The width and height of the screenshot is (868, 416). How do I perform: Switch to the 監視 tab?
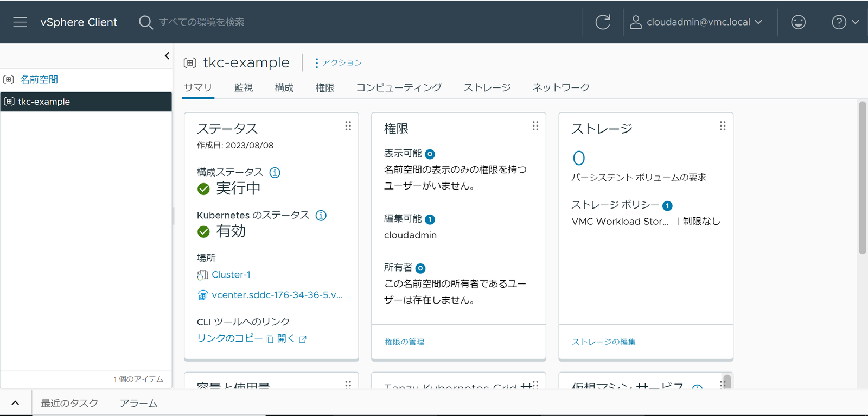[244, 87]
